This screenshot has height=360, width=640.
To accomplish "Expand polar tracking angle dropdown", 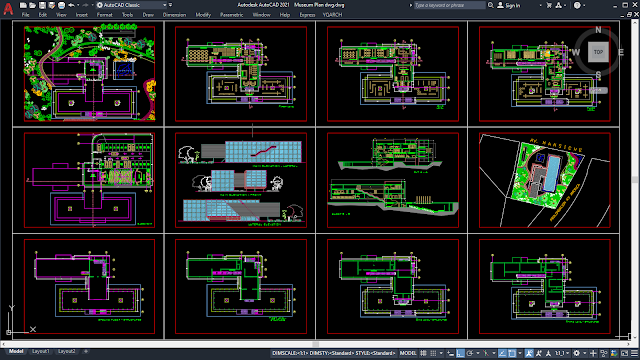I will pos(478,353).
